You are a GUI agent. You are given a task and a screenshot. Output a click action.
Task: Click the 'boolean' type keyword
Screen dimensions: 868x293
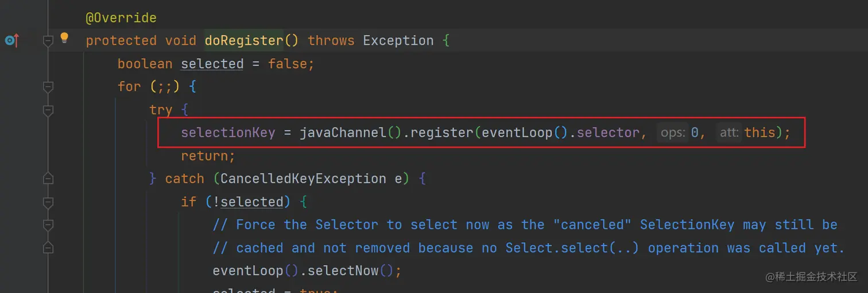(145, 64)
